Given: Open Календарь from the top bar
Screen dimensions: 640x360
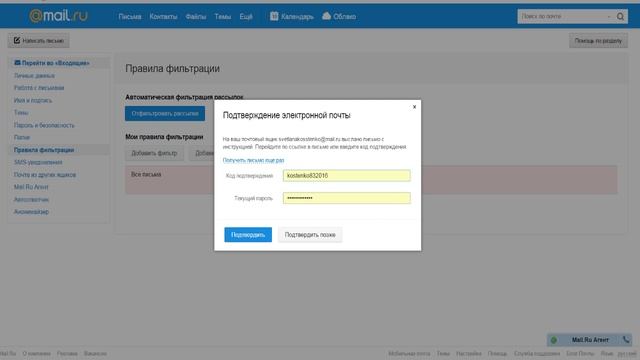Looking at the screenshot, I should [x=297, y=17].
